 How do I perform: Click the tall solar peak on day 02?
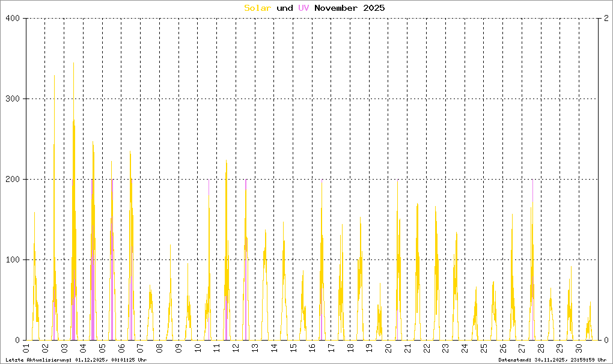(54, 77)
